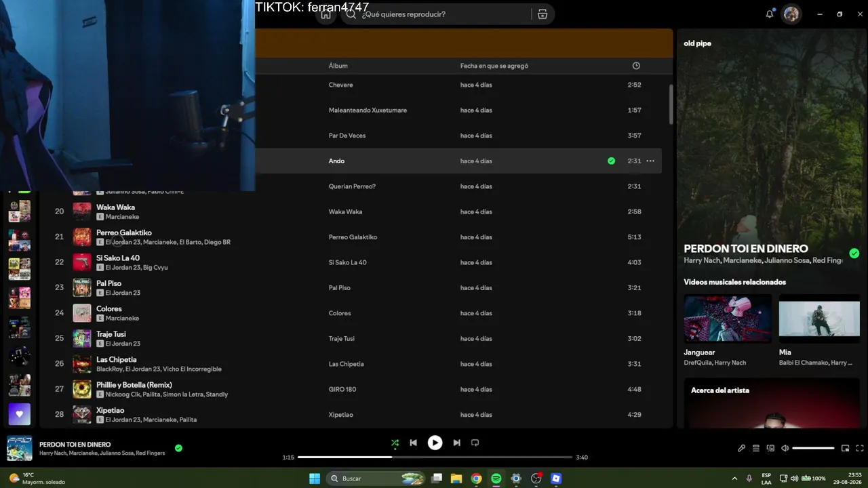
Task: Open Querian Perreo? album link
Action: [x=352, y=186]
